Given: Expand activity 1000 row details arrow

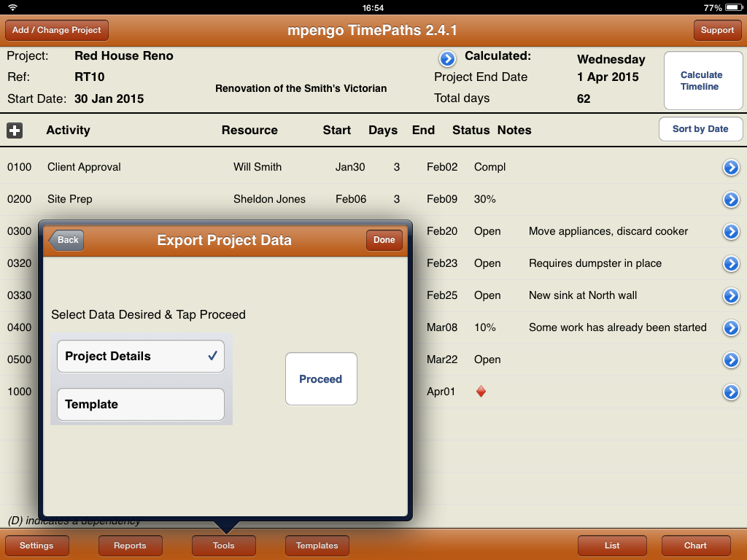Looking at the screenshot, I should [x=731, y=392].
